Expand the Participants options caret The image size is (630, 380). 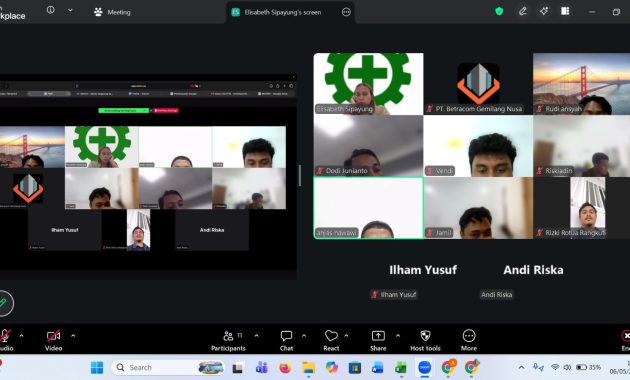click(256, 335)
